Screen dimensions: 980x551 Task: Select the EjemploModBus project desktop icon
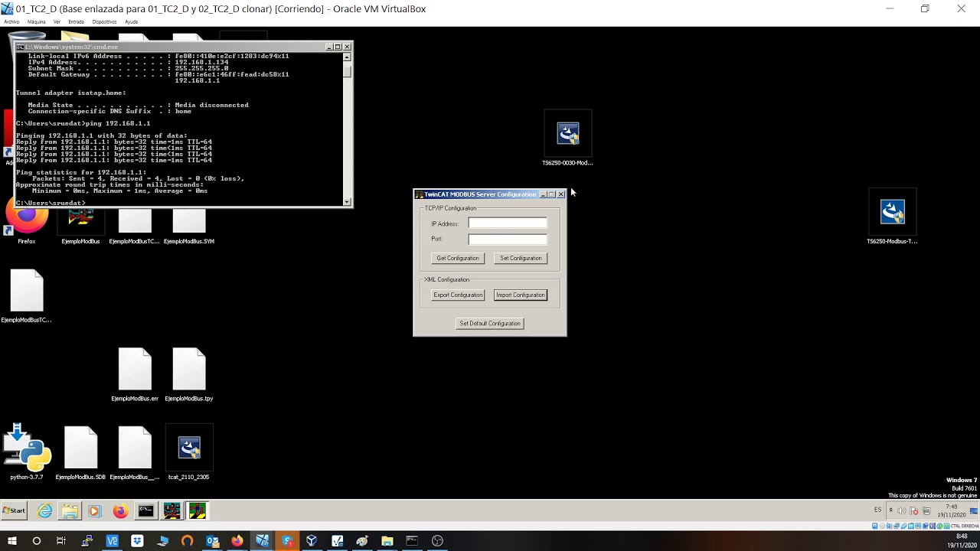[80, 227]
